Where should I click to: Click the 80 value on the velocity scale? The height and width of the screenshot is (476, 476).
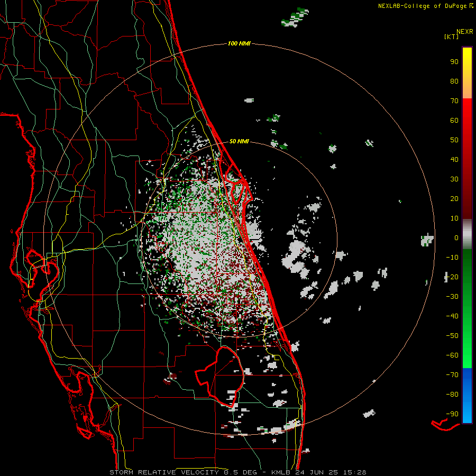coord(454,81)
